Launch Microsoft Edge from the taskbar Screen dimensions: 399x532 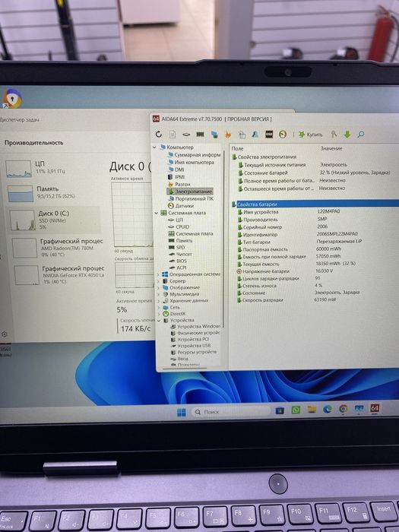(328, 409)
